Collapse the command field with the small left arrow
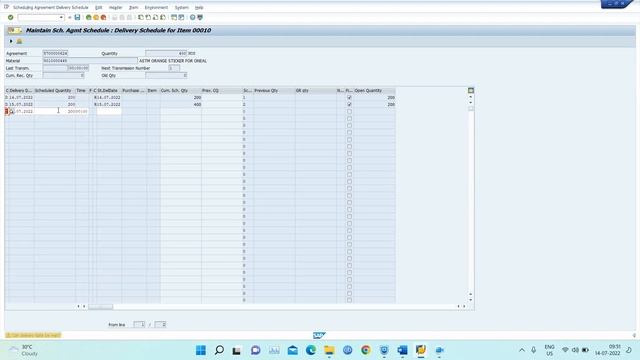This screenshot has width=640, height=360. 69,18
